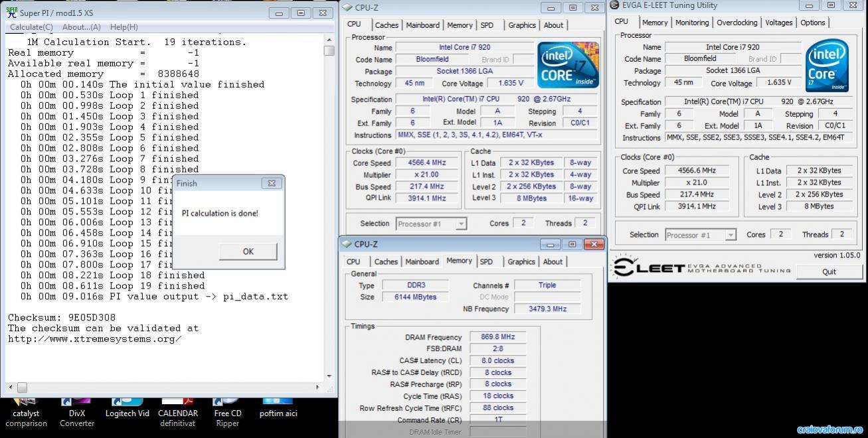Open poftim aici desktop item
Image resolution: width=868 pixels, height=438 pixels.
(278, 407)
